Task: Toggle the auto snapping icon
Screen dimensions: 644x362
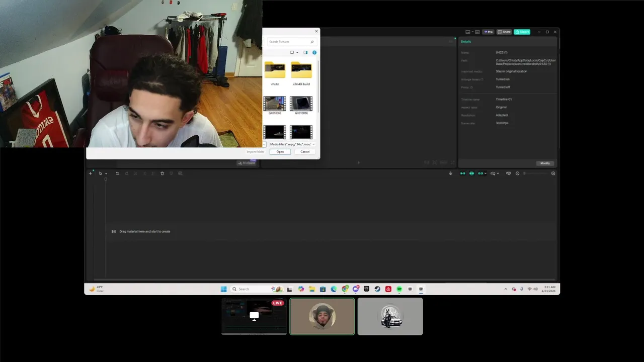Action: point(471,173)
